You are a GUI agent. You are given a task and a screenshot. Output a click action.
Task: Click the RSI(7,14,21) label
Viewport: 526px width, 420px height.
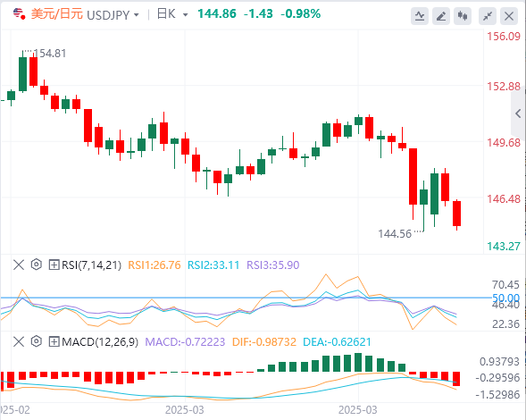92,265
